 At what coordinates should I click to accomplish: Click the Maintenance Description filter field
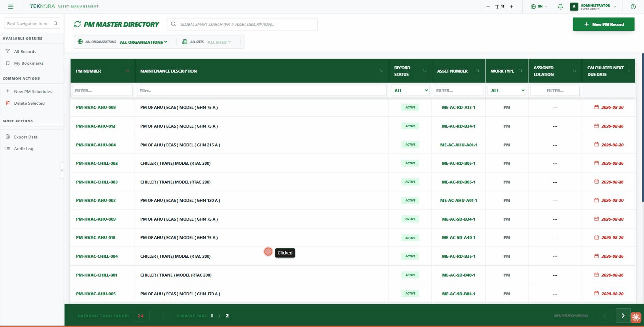coord(262,91)
